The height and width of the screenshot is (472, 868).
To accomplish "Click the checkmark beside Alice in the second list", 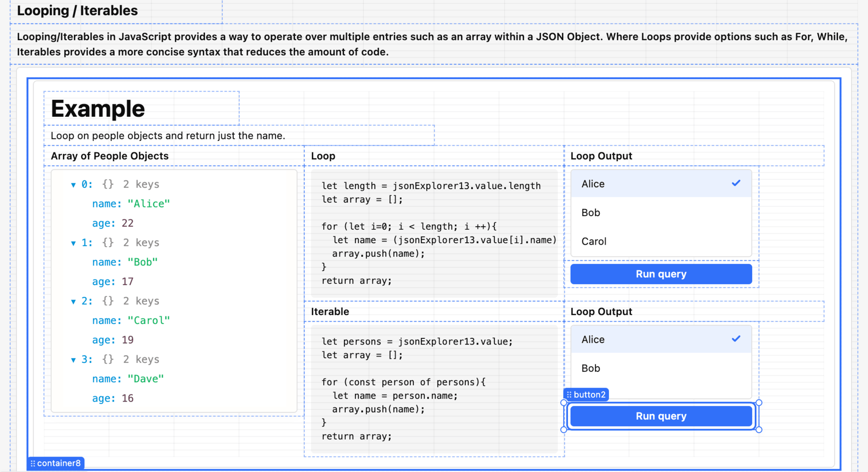I will point(736,339).
